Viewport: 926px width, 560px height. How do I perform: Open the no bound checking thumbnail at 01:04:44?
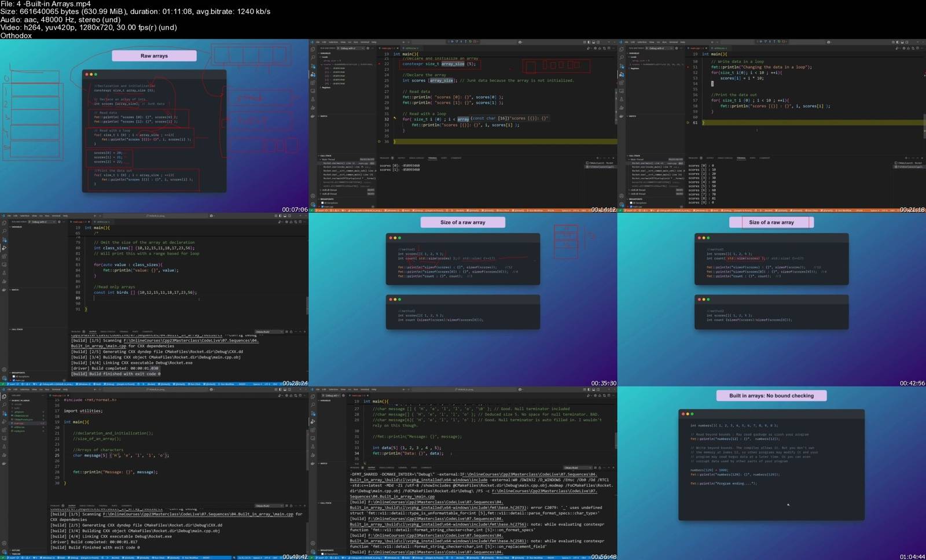[x=771, y=473]
